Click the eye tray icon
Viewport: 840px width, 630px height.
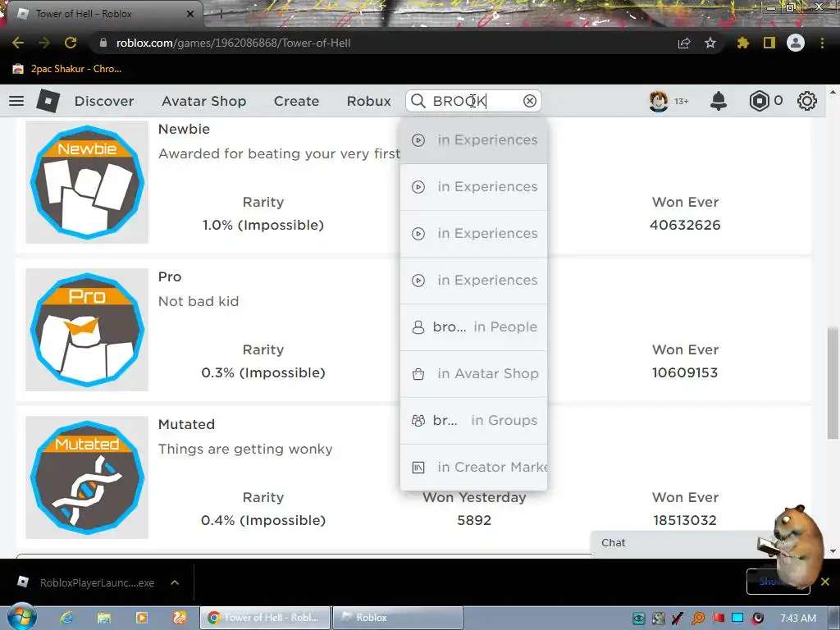(638, 619)
